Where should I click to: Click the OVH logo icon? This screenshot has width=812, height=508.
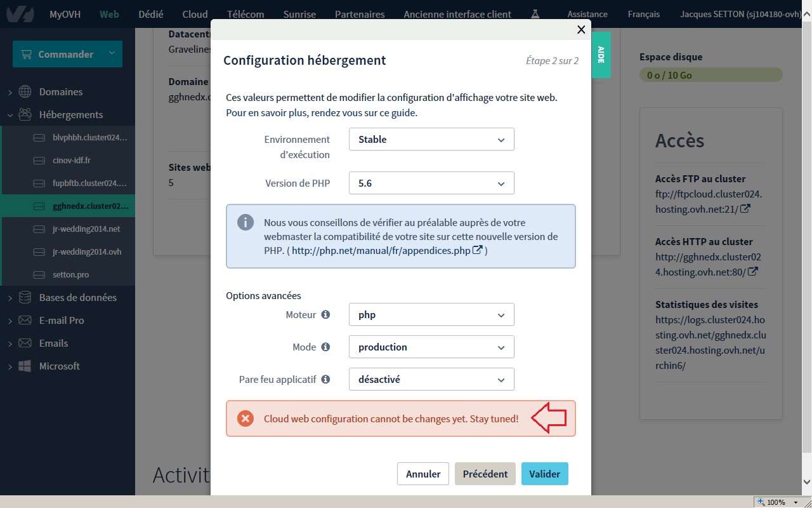tap(20, 14)
